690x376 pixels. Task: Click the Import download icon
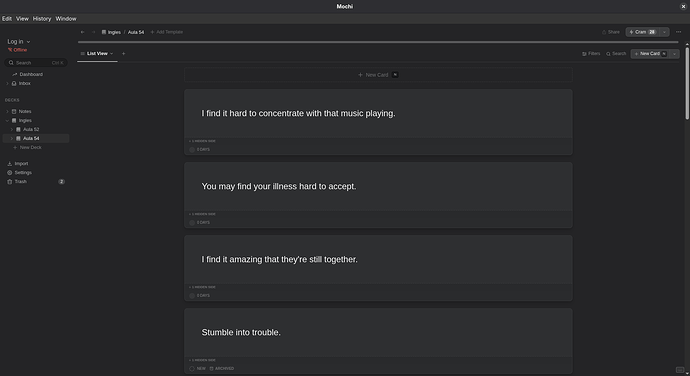(10, 163)
